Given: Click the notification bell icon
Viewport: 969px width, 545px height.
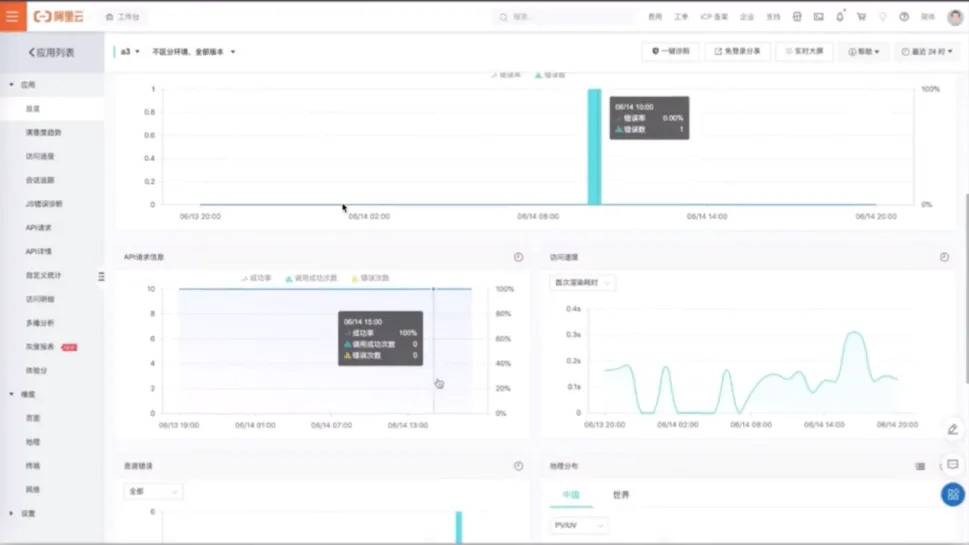Looking at the screenshot, I should coord(840,17).
